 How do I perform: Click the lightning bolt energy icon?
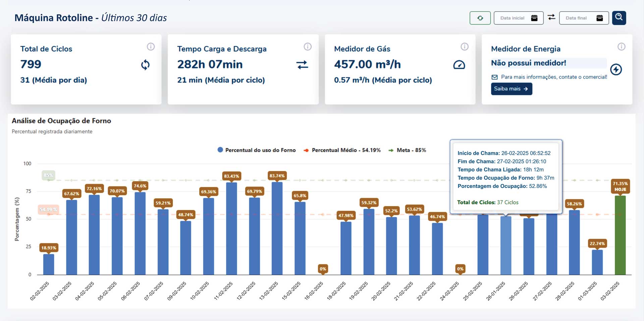pyautogui.click(x=616, y=70)
